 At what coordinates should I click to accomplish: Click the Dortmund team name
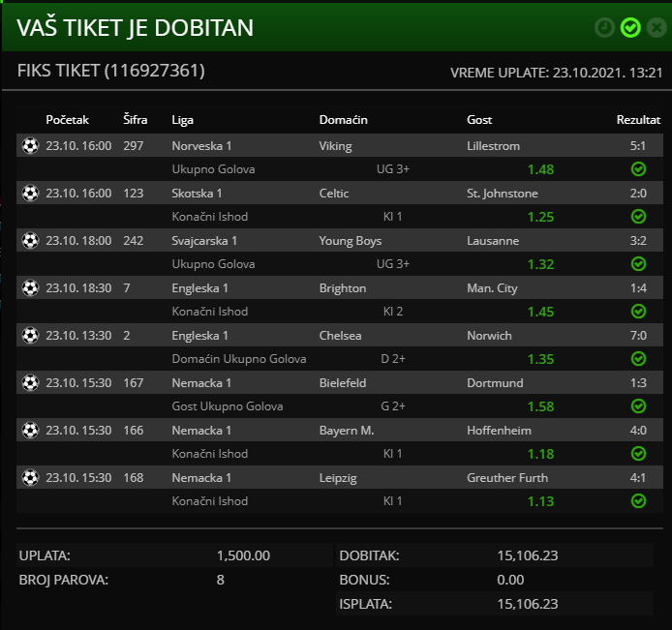click(495, 383)
